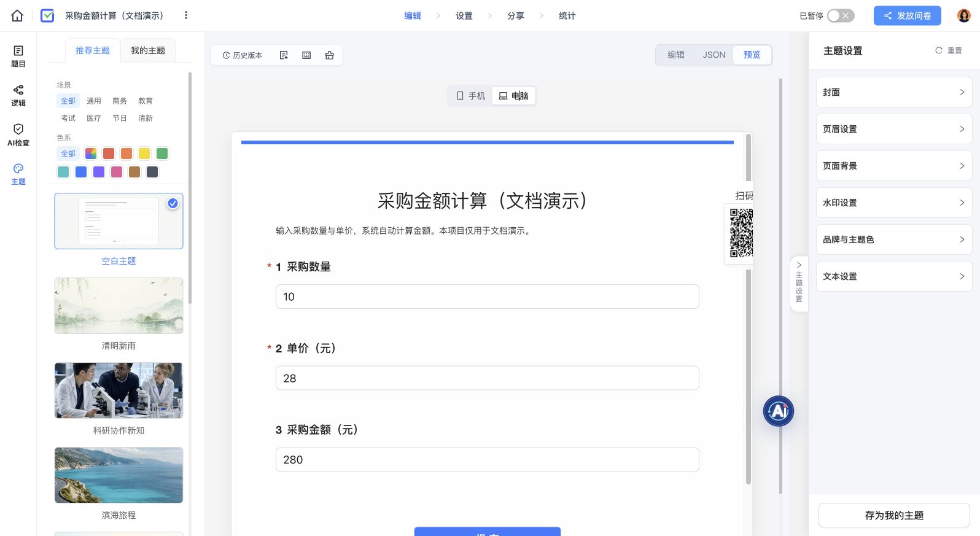
Task: Filter themes by 教育 scene
Action: (146, 101)
